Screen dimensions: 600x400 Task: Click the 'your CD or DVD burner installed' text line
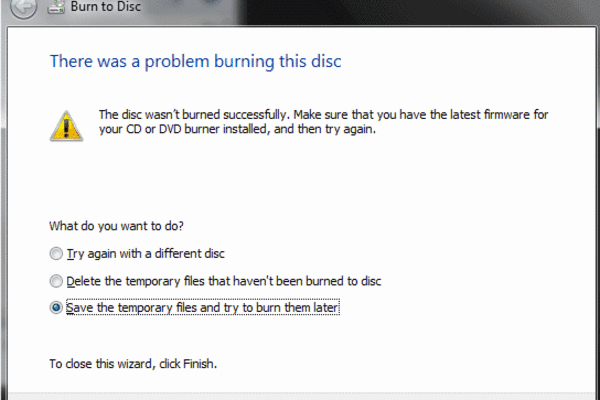tap(237, 129)
